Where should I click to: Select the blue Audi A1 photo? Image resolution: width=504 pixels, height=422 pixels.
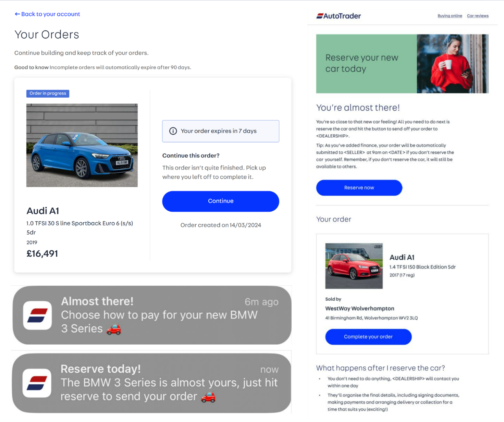coord(82,145)
